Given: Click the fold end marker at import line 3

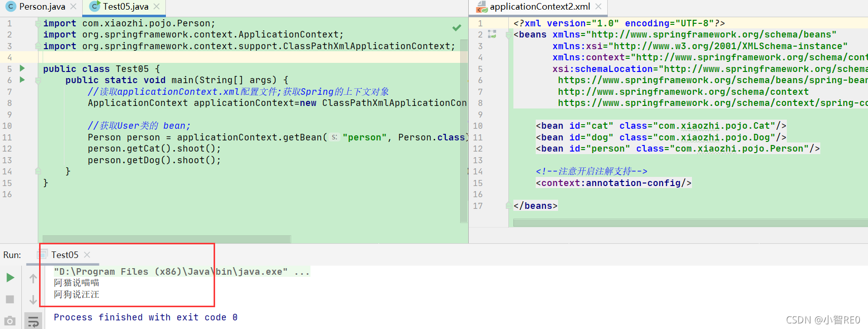Looking at the screenshot, I should click(x=38, y=46).
